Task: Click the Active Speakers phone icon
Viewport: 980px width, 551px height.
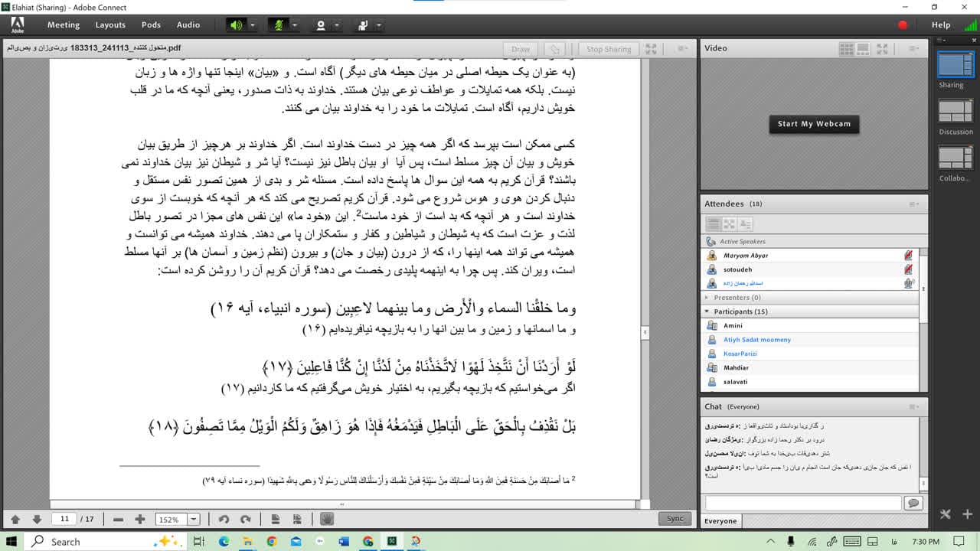Action: 711,242
